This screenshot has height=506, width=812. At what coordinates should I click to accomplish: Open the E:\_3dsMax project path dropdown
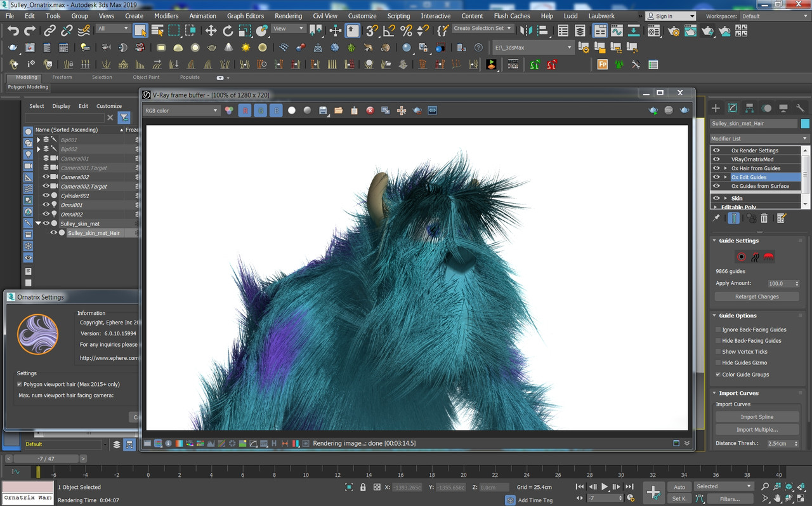tap(533, 48)
